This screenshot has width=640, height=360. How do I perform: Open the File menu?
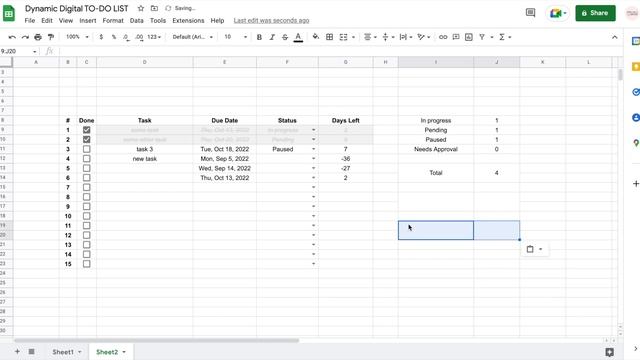tap(30, 20)
